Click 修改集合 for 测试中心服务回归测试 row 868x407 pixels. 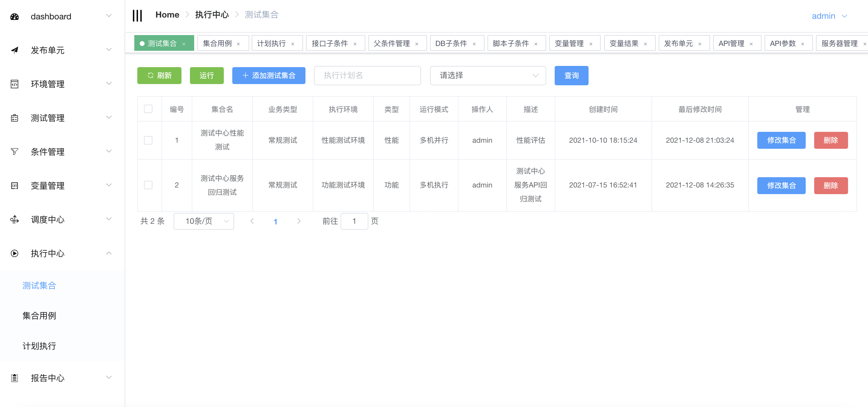tap(782, 186)
